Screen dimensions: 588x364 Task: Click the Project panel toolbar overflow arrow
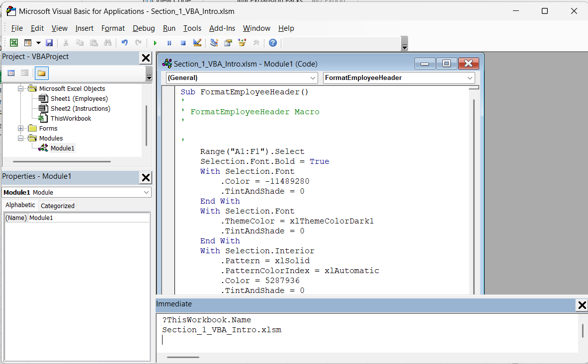pos(149,74)
